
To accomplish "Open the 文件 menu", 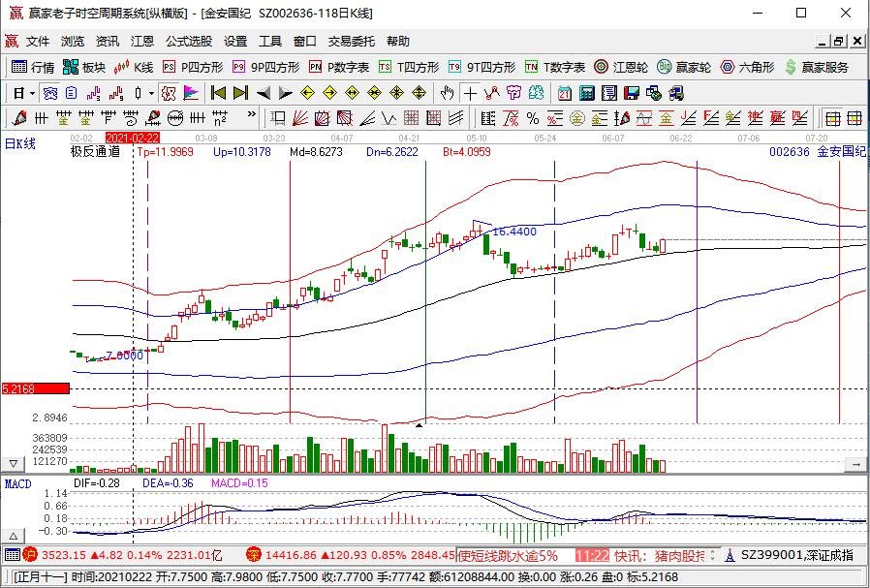I will tap(38, 41).
